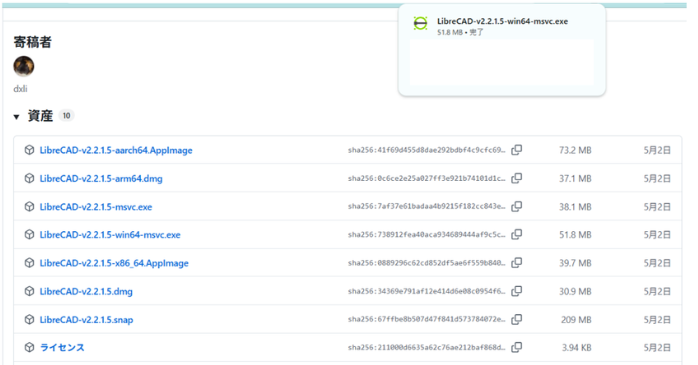Viewport: 698px width, 365px height.
Task: Select sha256:7af37e61badaa hash text
Action: (x=426, y=207)
